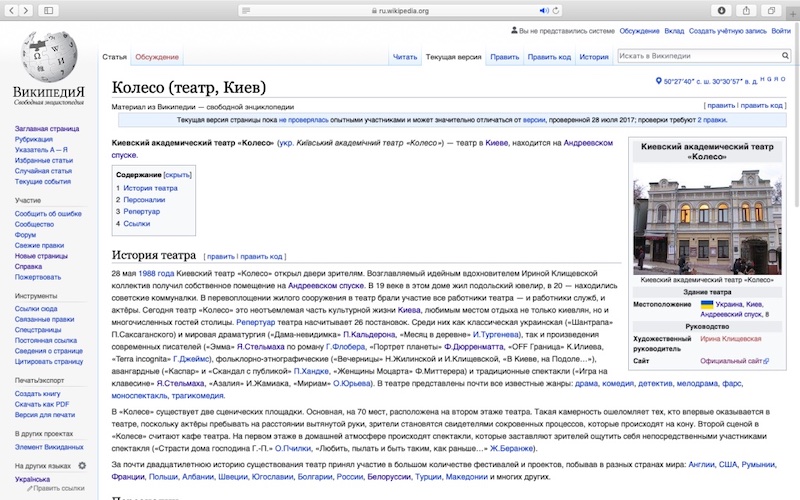This screenshot has width=800, height=500.
Task: Switch to the Обсуждение tab
Action: coord(157,57)
